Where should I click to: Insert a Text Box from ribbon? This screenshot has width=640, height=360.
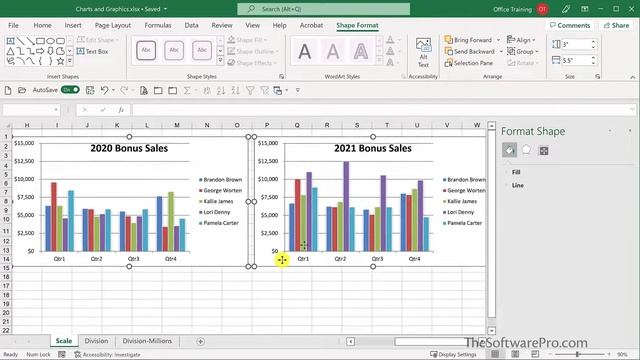[x=93, y=51]
